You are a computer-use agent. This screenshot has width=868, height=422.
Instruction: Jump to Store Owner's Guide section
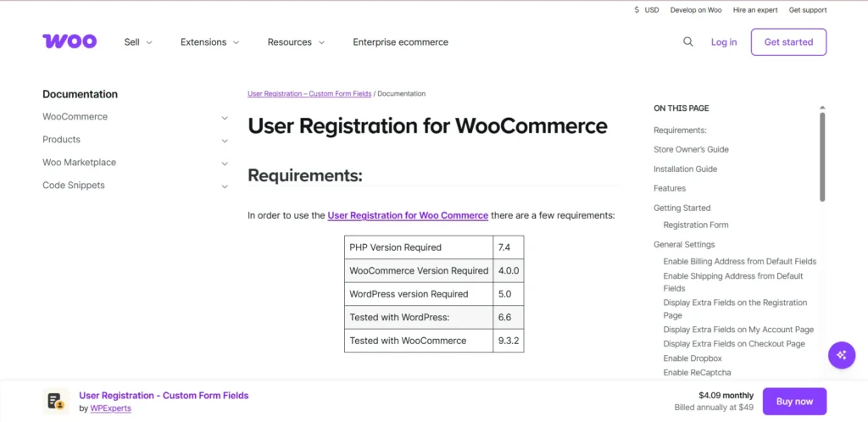click(691, 149)
